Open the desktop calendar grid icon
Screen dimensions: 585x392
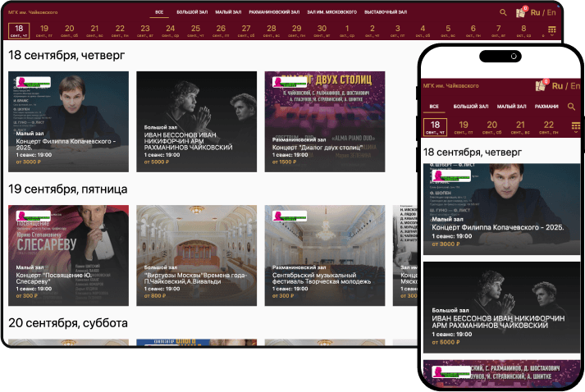pos(552,32)
